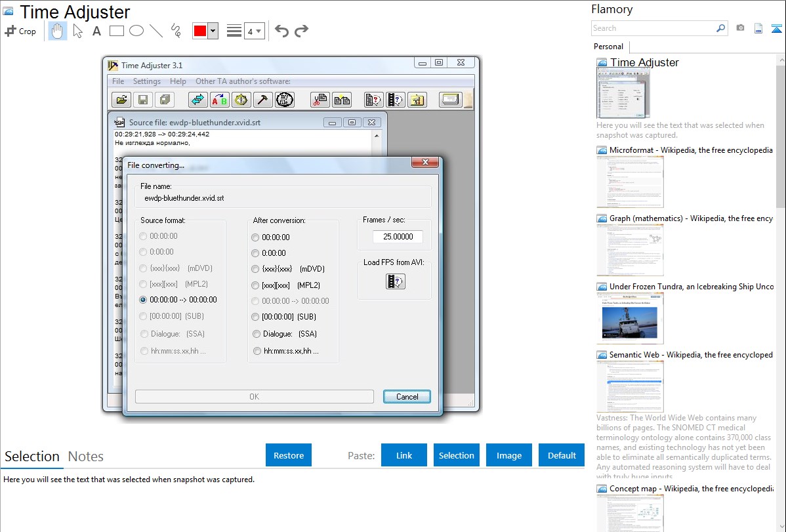Screen dimensions: 786x532
Task: Click the scissors split file icon
Action: (320, 100)
